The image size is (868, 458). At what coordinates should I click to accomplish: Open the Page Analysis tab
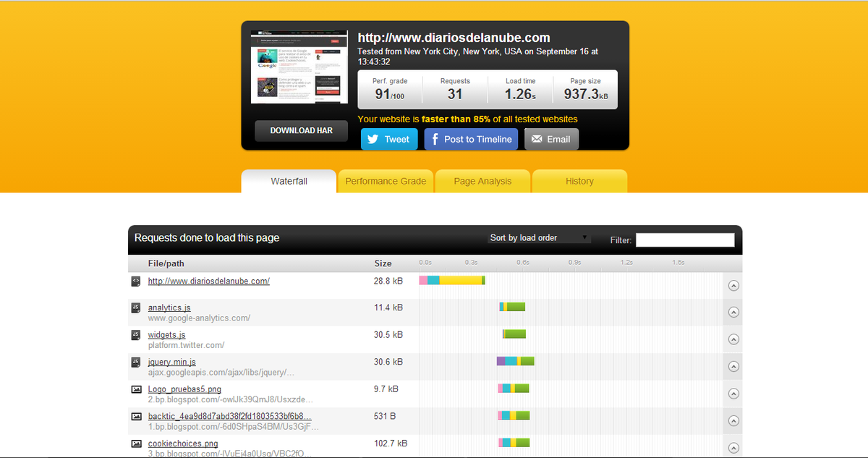tap(482, 182)
